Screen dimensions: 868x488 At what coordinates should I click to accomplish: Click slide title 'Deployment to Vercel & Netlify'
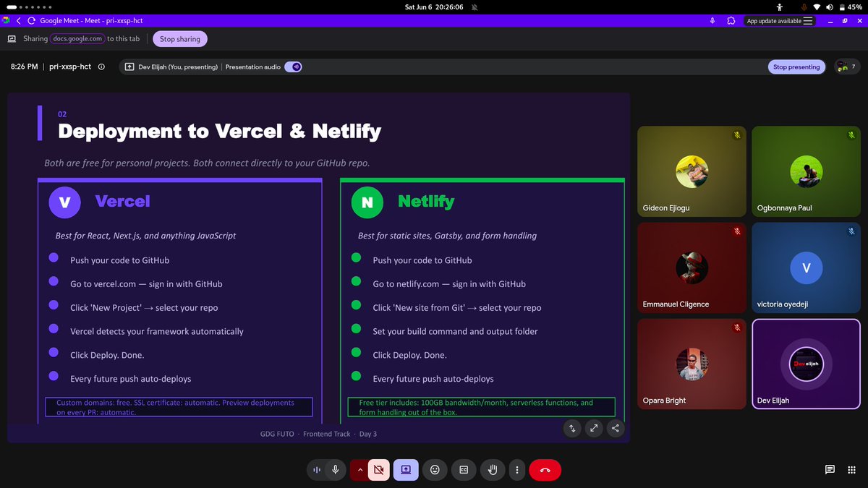coord(219,132)
